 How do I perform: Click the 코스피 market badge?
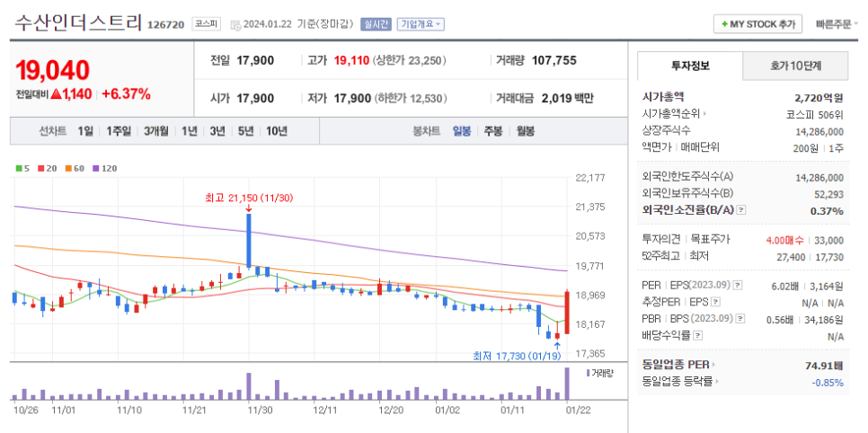pos(207,24)
